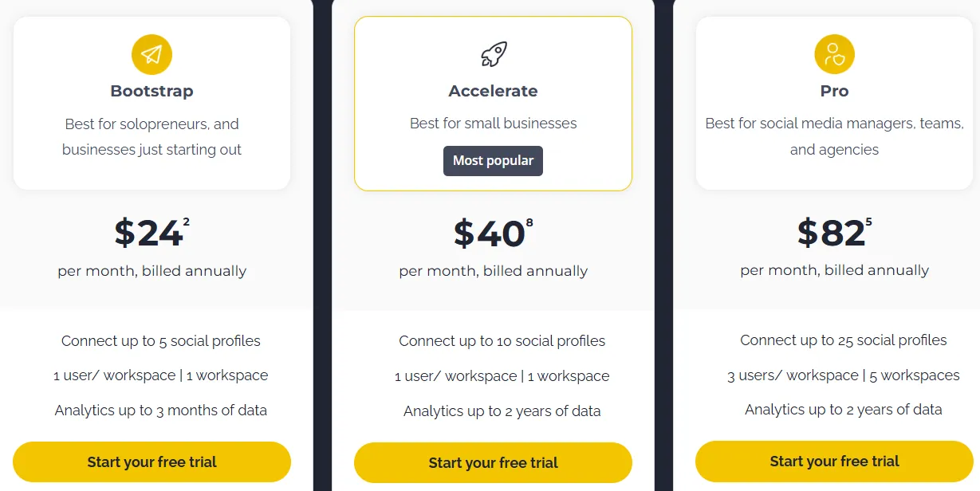
Task: Click the $40 Accelerate price
Action: [x=489, y=234]
